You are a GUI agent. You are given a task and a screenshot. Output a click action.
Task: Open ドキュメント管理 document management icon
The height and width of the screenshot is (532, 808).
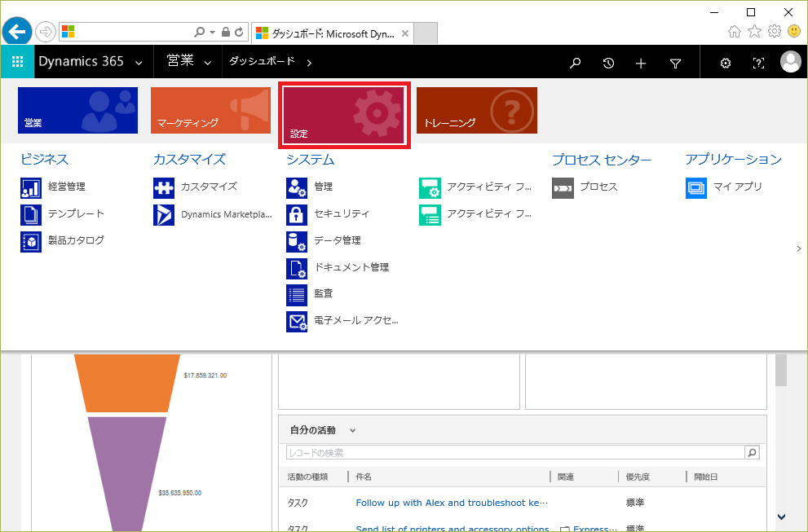point(297,268)
